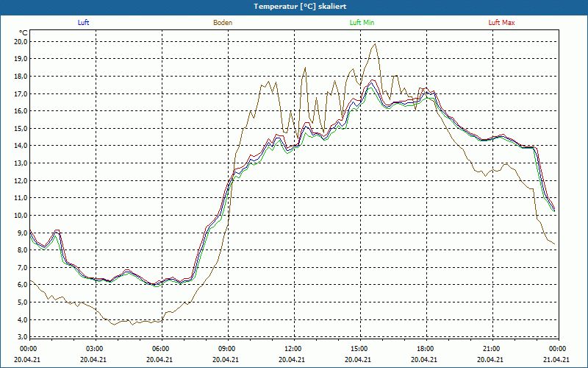Click the 11,0 y-axis value
Viewport: 588px width, 368px height.
coord(21,198)
